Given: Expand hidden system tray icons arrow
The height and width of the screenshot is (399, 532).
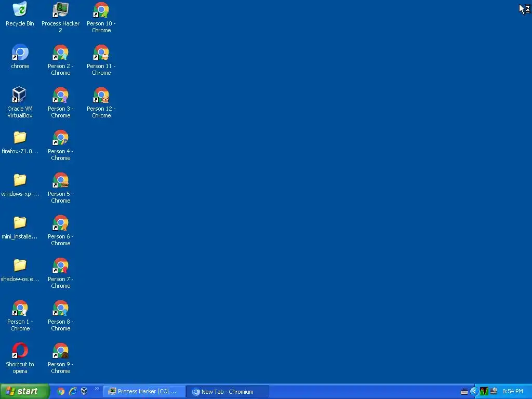Looking at the screenshot, I should [474, 392].
